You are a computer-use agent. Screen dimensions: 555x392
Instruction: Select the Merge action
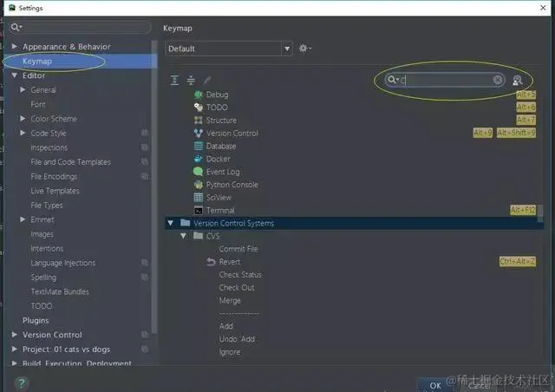click(230, 301)
